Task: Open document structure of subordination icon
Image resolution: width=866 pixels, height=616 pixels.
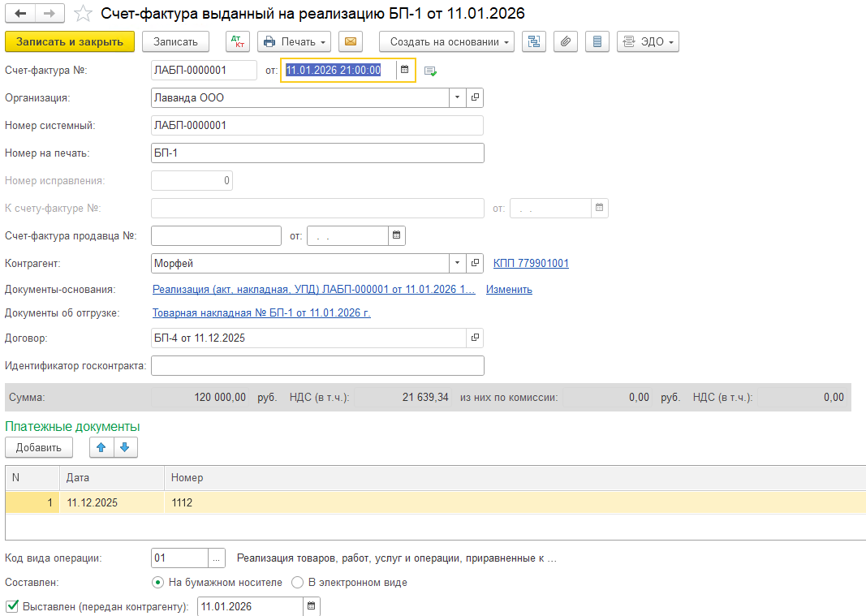Action: coord(533,41)
